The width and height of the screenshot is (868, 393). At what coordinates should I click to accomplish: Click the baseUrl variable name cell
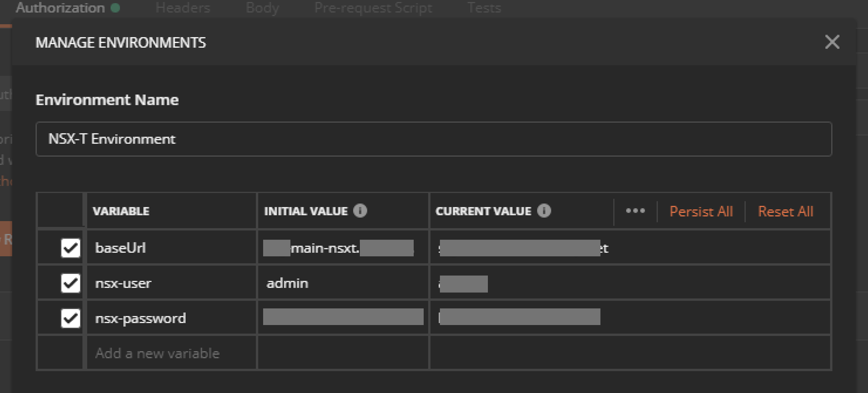click(172, 247)
